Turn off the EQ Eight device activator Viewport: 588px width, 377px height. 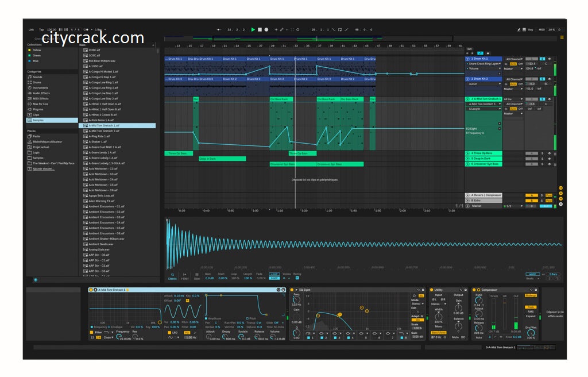(x=292, y=290)
